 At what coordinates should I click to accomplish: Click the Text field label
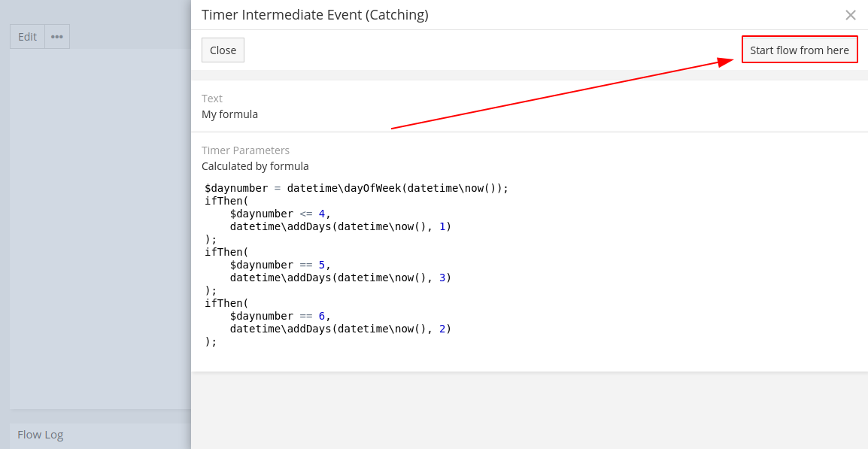(212, 99)
